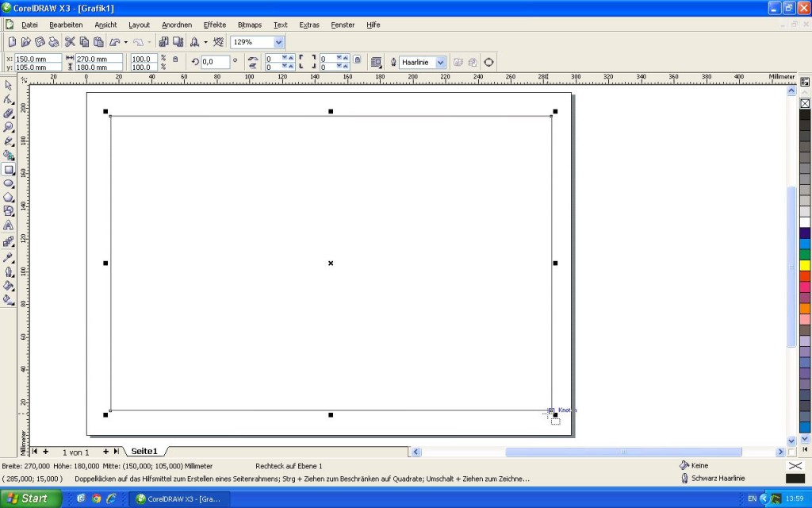Image resolution: width=812 pixels, height=508 pixels.
Task: Pick the yellow palette swatch
Action: click(805, 265)
